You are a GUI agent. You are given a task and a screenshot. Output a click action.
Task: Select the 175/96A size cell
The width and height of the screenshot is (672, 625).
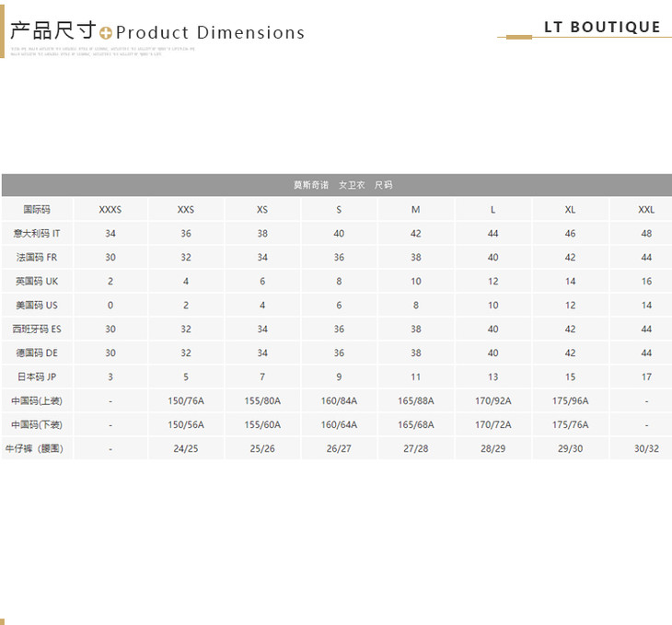click(x=570, y=401)
